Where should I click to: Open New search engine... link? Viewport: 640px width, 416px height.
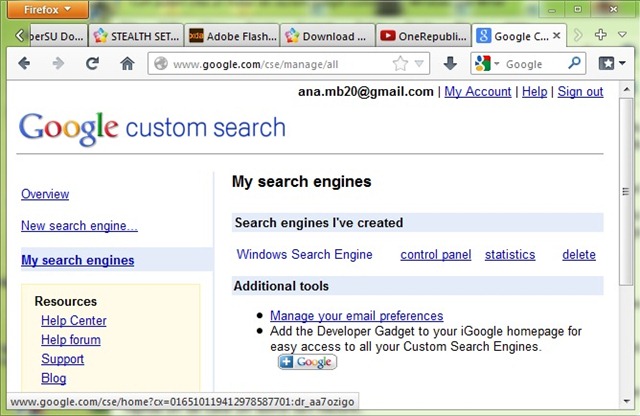(x=79, y=226)
